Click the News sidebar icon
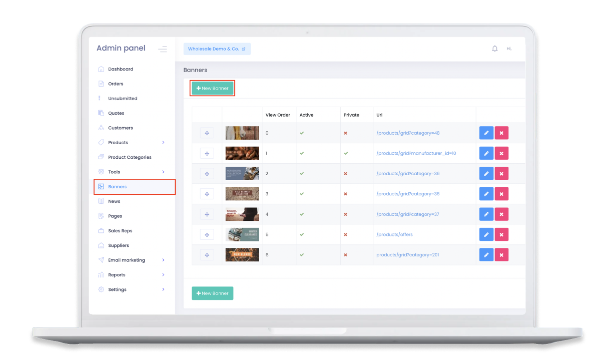The width and height of the screenshot is (616, 360). [101, 201]
